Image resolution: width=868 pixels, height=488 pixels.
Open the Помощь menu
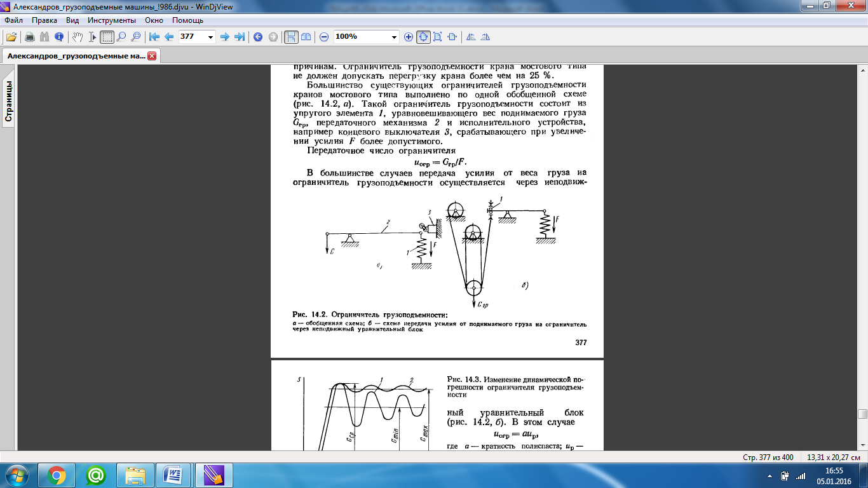187,20
